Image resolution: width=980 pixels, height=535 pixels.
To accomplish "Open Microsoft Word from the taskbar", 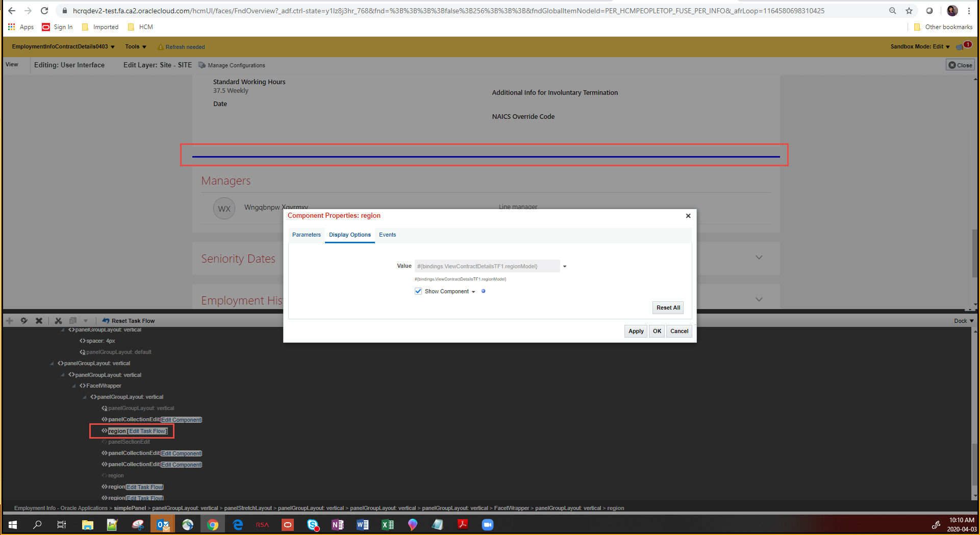I will pyautogui.click(x=363, y=524).
